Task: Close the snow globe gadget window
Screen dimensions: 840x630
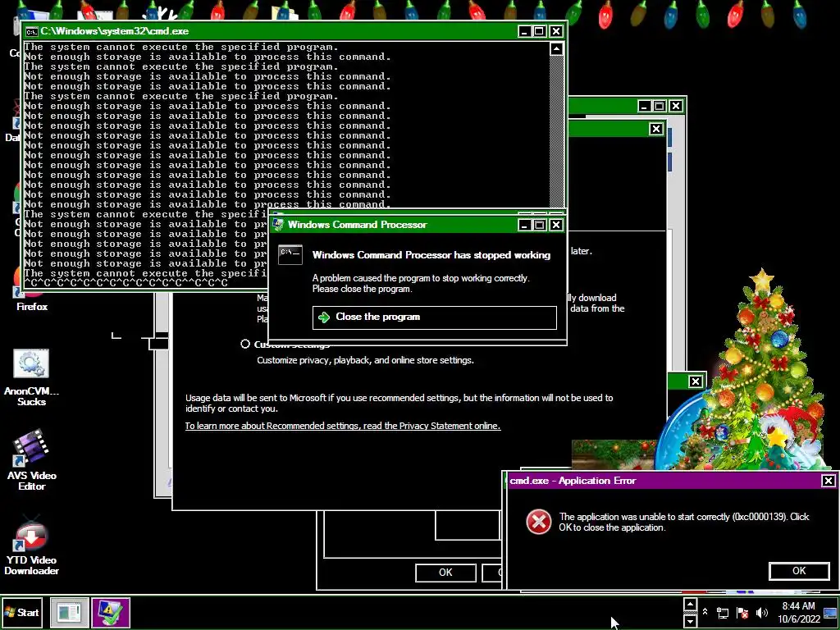Action: tap(696, 381)
